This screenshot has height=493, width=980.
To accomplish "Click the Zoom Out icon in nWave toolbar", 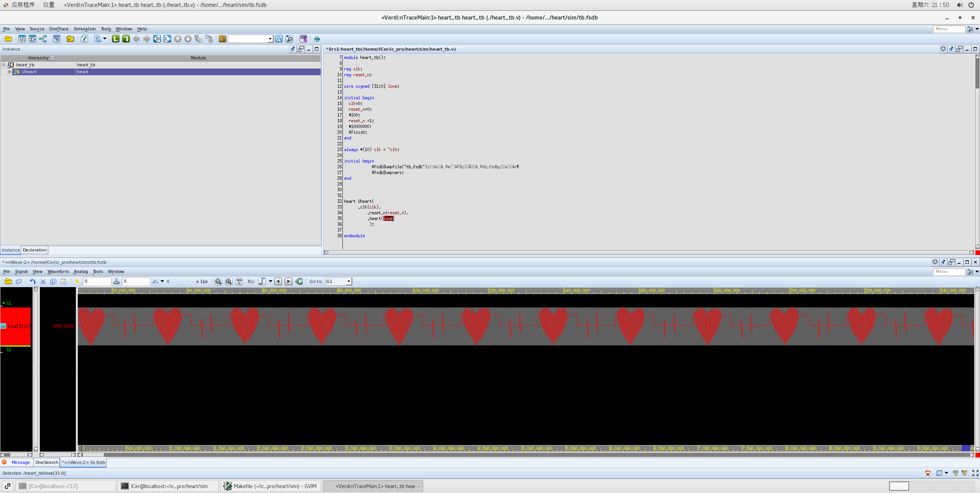I will click(x=218, y=281).
